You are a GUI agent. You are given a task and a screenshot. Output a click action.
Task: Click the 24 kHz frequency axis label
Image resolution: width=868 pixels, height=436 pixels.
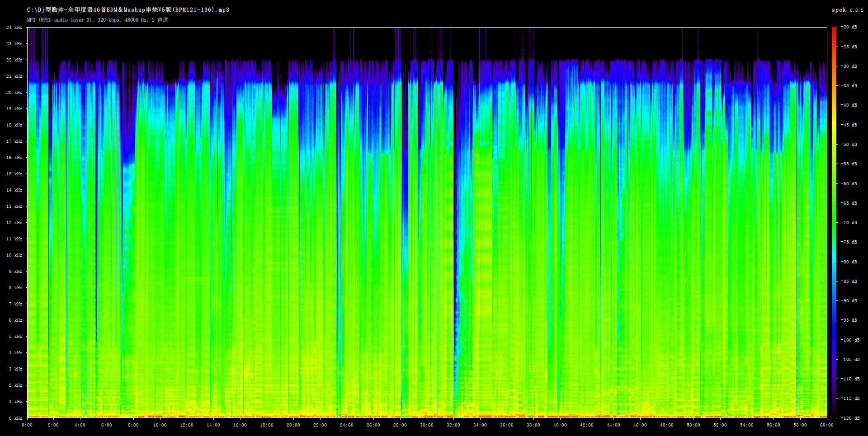tap(14, 28)
